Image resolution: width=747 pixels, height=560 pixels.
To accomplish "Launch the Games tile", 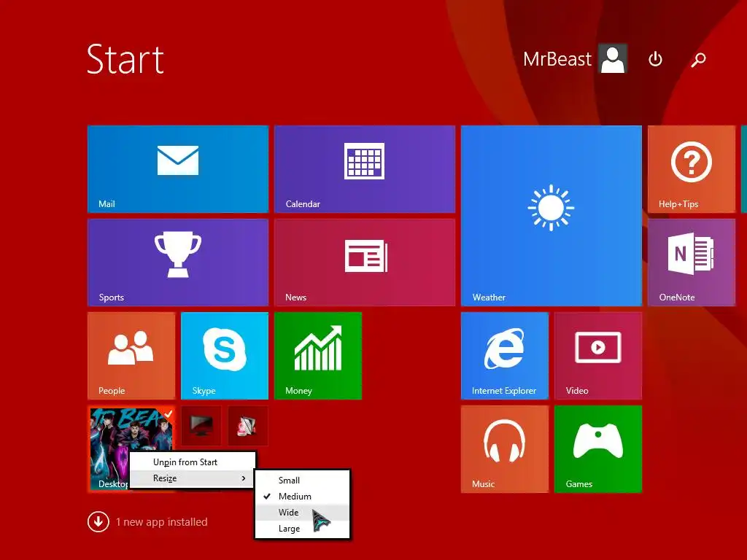I will (x=598, y=449).
